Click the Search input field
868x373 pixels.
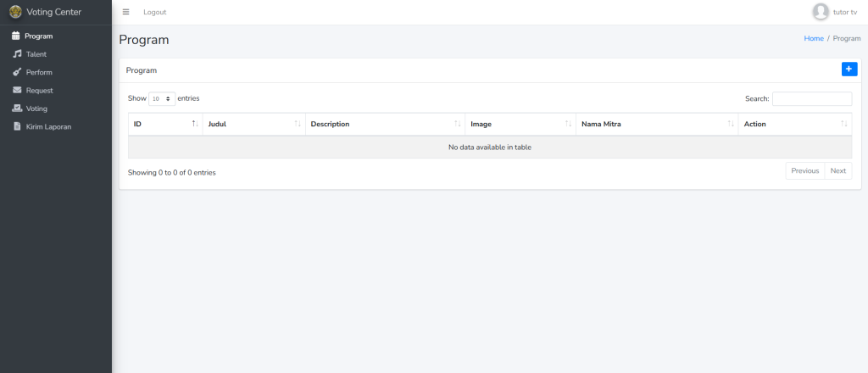tap(811, 98)
